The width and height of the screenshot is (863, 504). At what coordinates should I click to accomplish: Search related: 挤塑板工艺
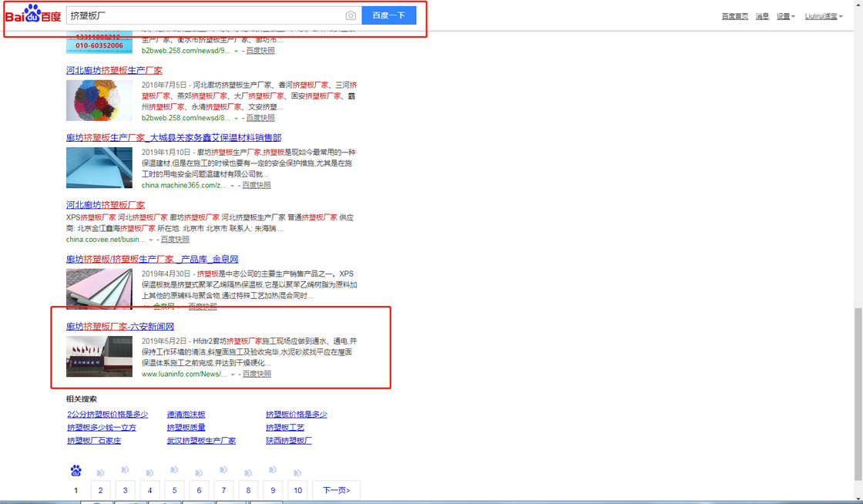(x=285, y=428)
